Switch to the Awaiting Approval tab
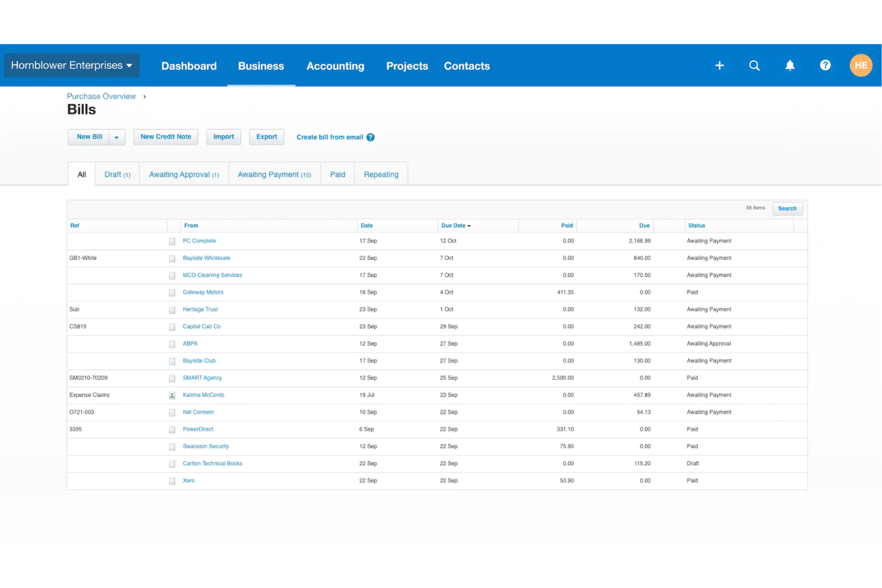Image resolution: width=882 pixels, height=588 pixels. pos(184,175)
